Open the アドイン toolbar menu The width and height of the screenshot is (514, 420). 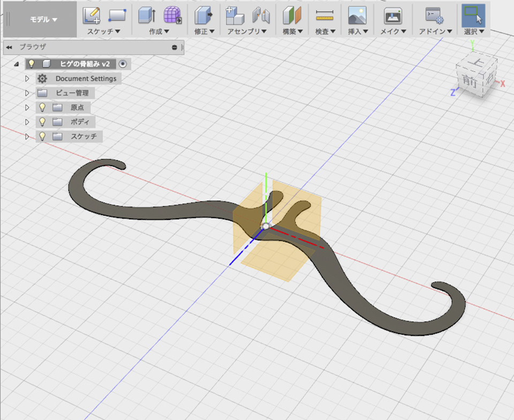pos(435,32)
